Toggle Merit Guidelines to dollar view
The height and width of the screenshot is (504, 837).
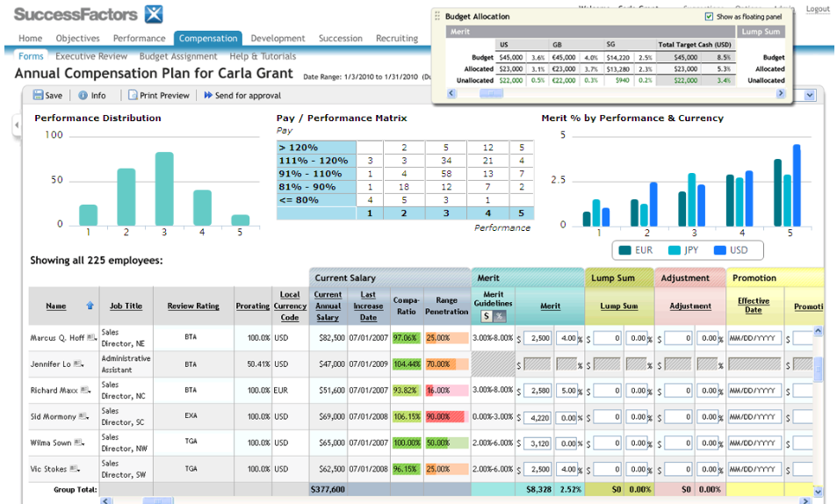[486, 316]
